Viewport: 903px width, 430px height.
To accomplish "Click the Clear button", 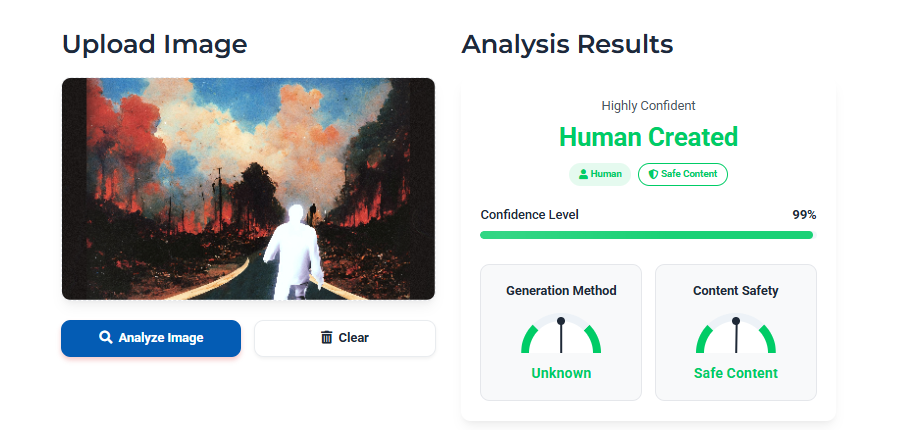I will (345, 338).
